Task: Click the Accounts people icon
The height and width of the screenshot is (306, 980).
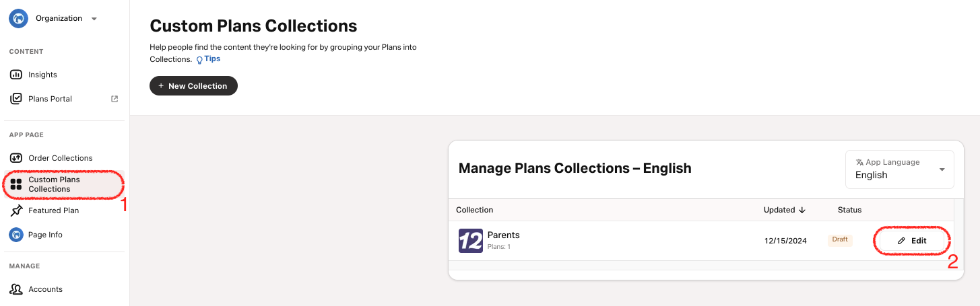Action: [x=16, y=289]
